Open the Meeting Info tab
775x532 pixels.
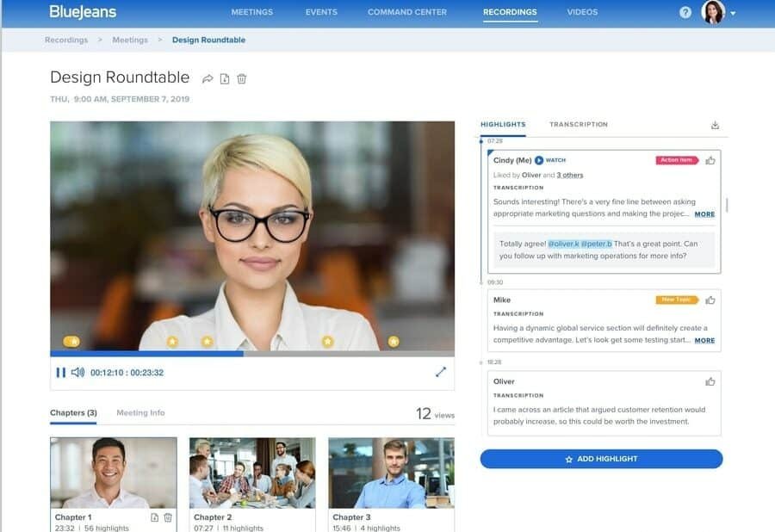coord(140,413)
